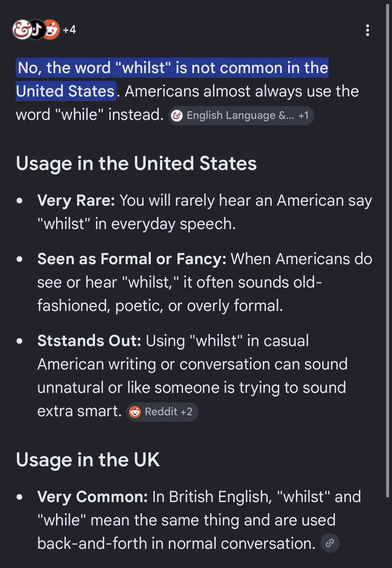Image resolution: width=392 pixels, height=568 pixels.
Task: Click the Usage in the United States heading
Action: [136, 163]
